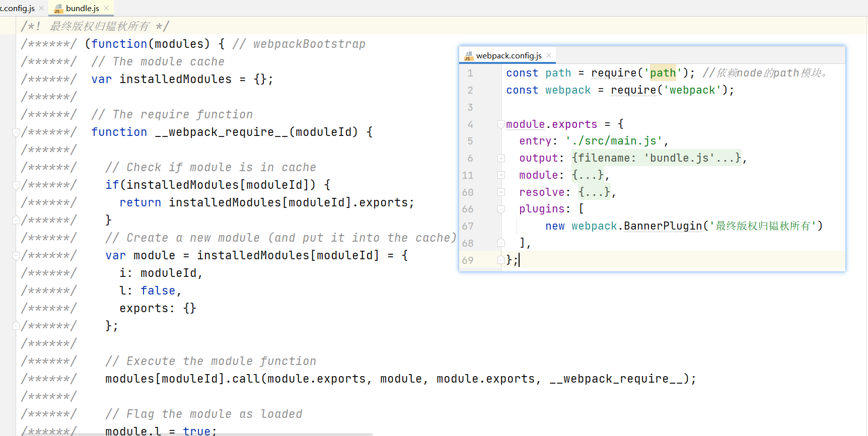Switch to the bundle.js tab
Viewport: 868px width, 436px height.
click(82, 8)
